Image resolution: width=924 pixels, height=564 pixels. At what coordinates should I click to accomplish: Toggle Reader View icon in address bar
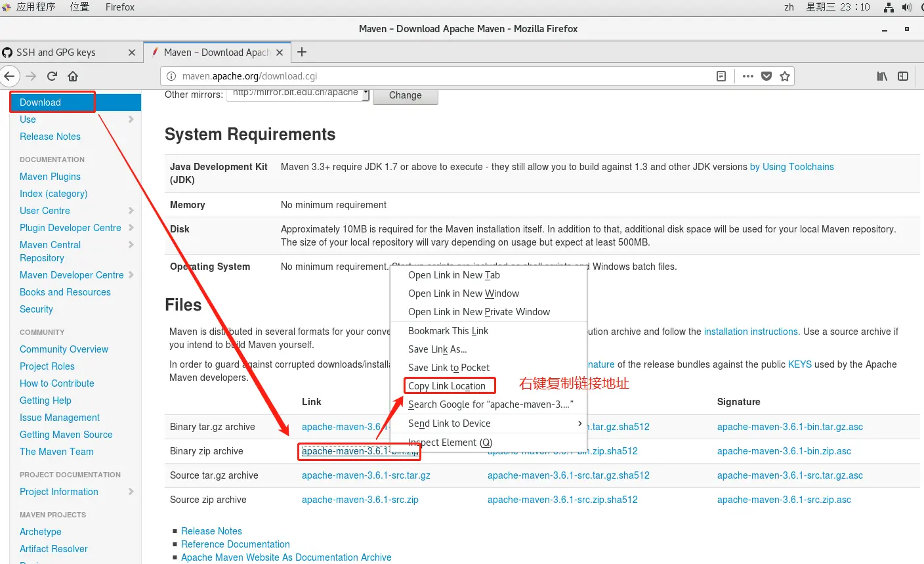[x=721, y=76]
